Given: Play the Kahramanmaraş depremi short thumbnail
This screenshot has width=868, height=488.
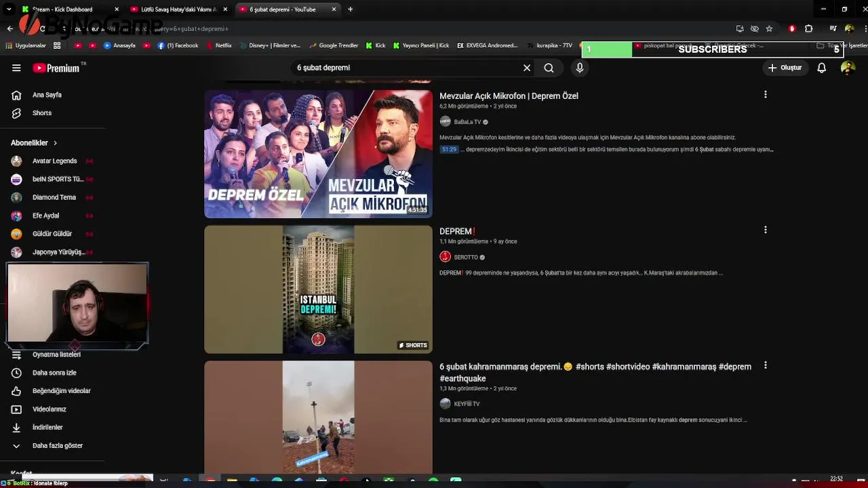Looking at the screenshot, I should coord(318,417).
